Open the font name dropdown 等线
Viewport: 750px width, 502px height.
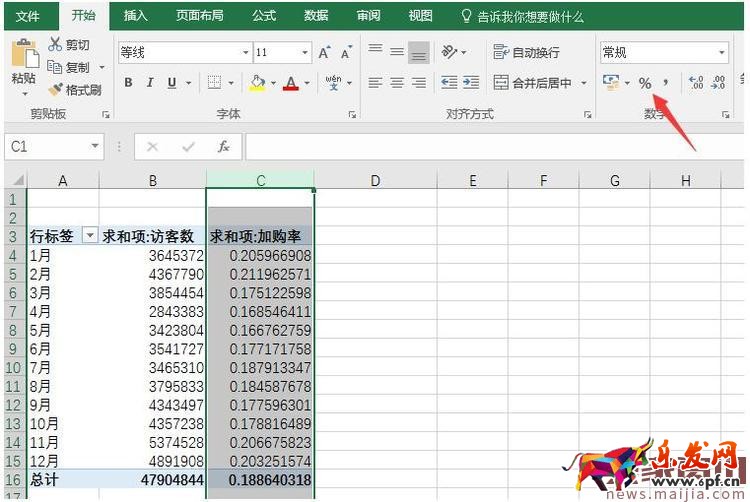(x=245, y=52)
